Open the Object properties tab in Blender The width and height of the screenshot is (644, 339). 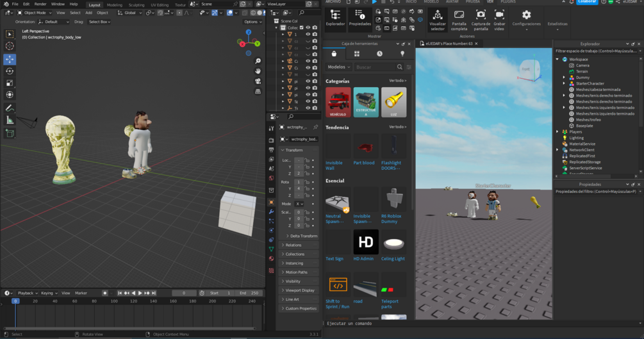tap(271, 202)
